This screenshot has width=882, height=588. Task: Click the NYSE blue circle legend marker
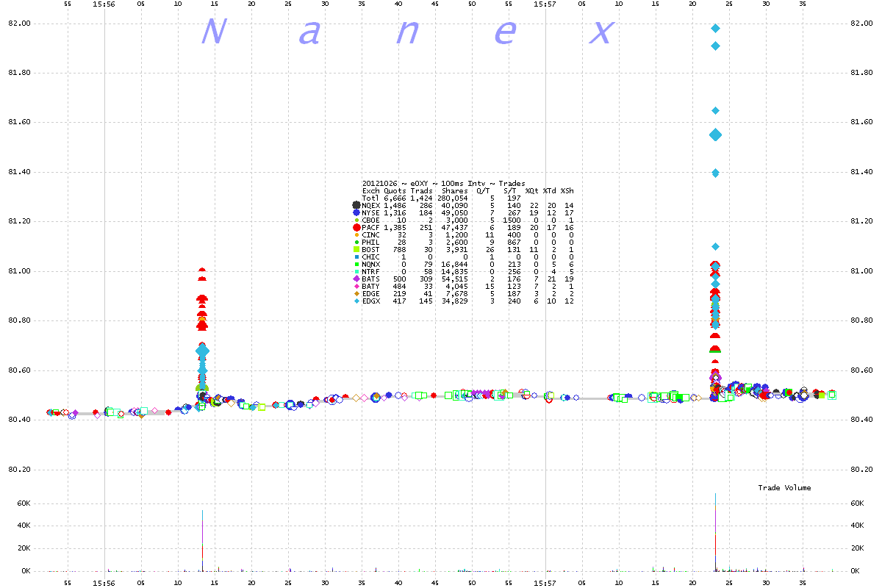point(356,212)
